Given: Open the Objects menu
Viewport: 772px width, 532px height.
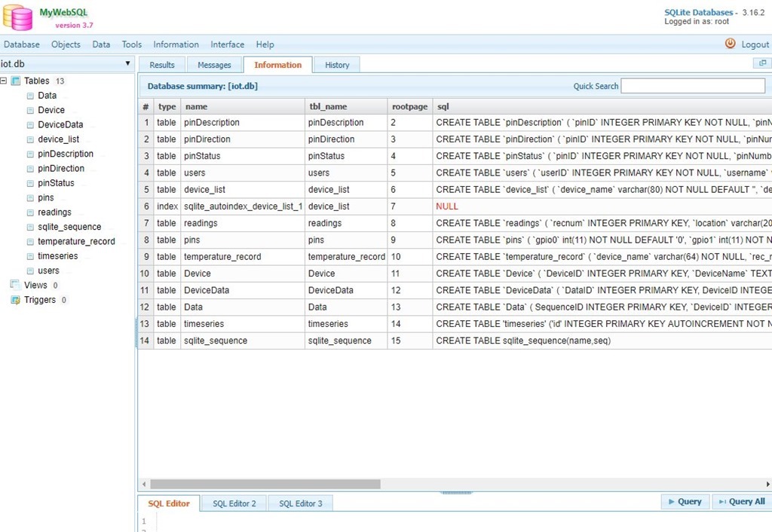Looking at the screenshot, I should (x=66, y=44).
